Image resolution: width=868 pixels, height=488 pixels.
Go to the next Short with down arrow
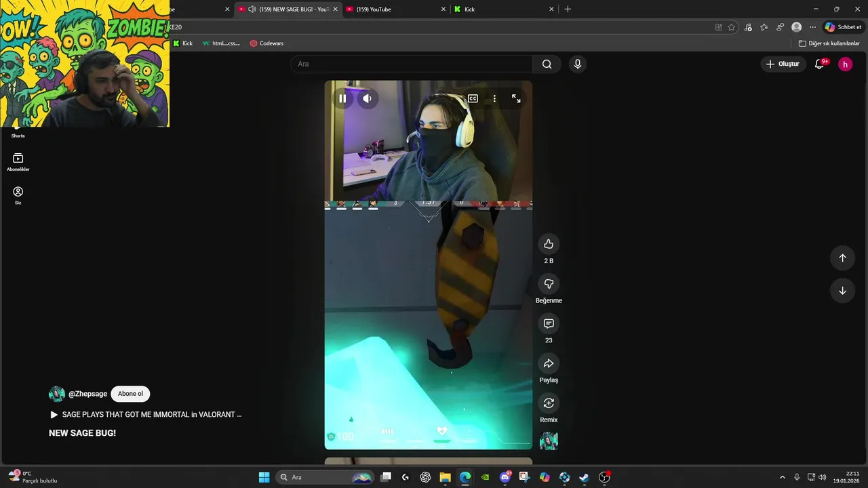842,291
